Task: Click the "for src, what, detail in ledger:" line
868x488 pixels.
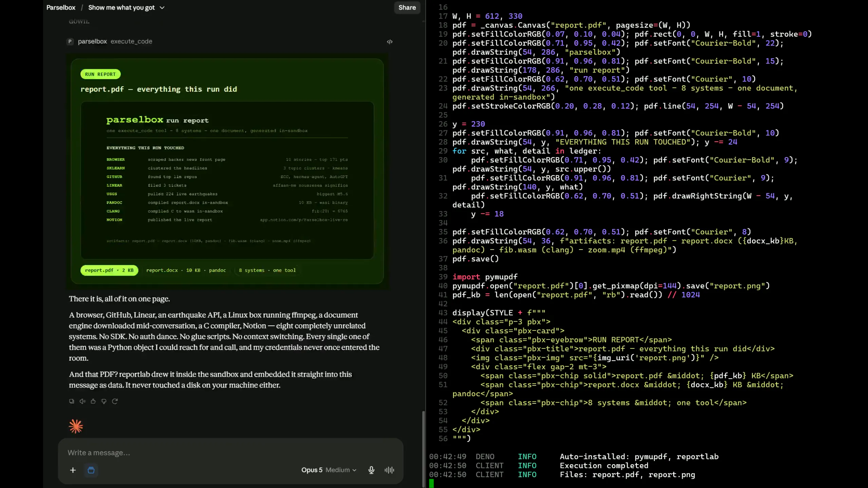Action: [527, 151]
